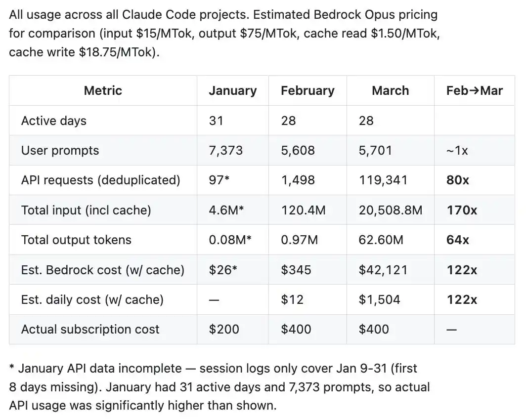This screenshot has height=420, width=526.
Task: Click the Metric column header
Action: pos(103,90)
